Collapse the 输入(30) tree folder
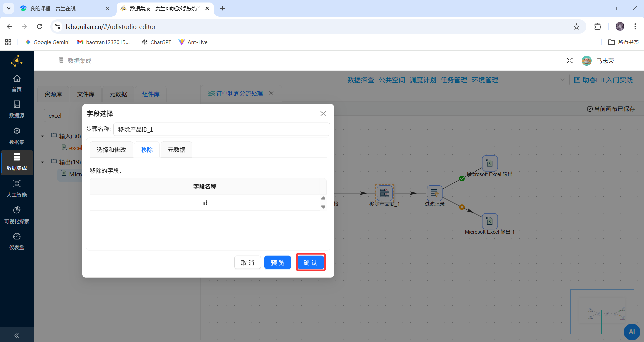This screenshot has width=644, height=342. point(42,136)
